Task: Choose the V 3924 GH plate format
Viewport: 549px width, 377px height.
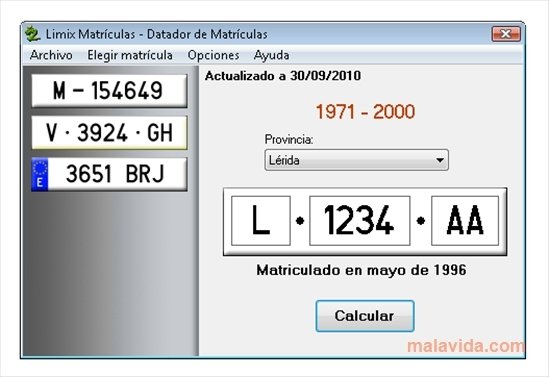Action: (109, 133)
